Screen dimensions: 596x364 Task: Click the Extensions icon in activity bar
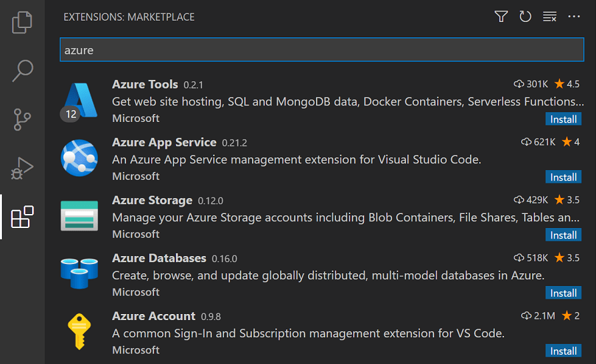point(22,217)
